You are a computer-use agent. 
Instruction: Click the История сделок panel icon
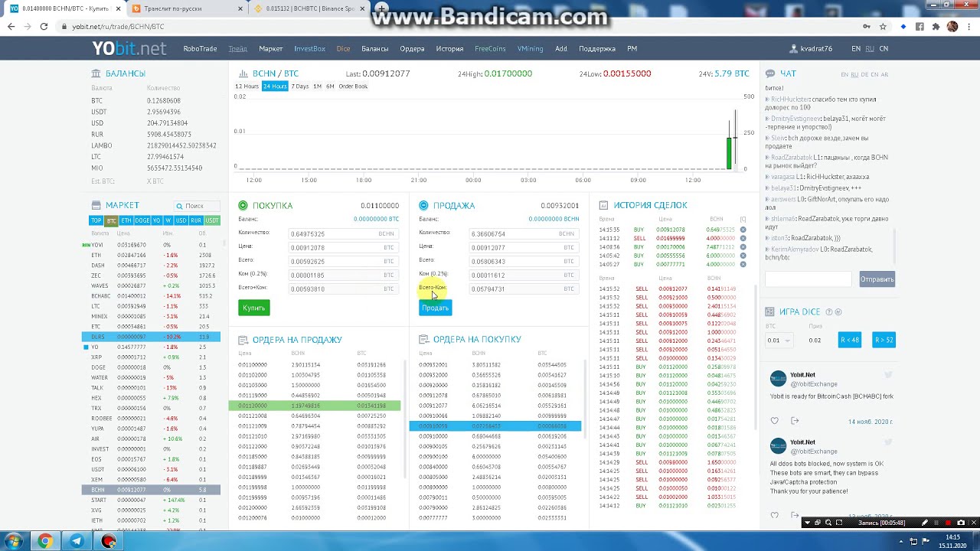(x=603, y=205)
